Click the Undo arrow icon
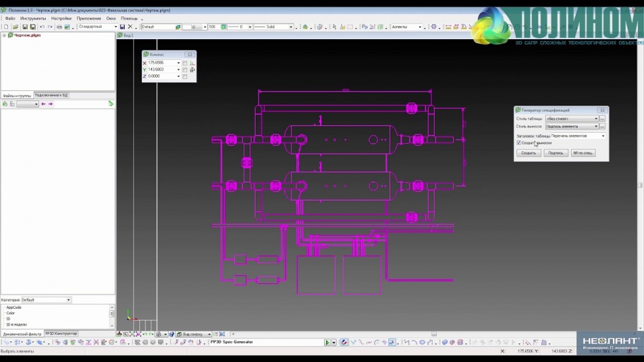Image resolution: width=644 pixels, height=362 pixels. pyautogui.click(x=42, y=27)
